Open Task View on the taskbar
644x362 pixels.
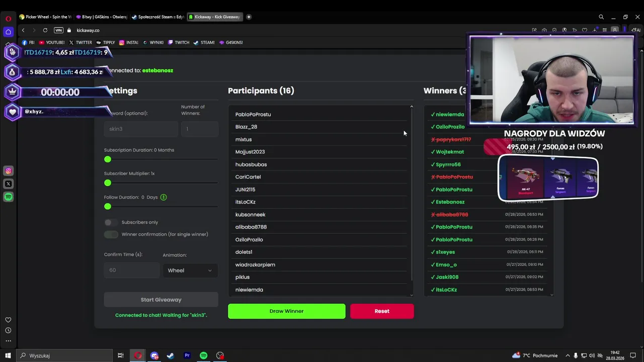click(121, 355)
